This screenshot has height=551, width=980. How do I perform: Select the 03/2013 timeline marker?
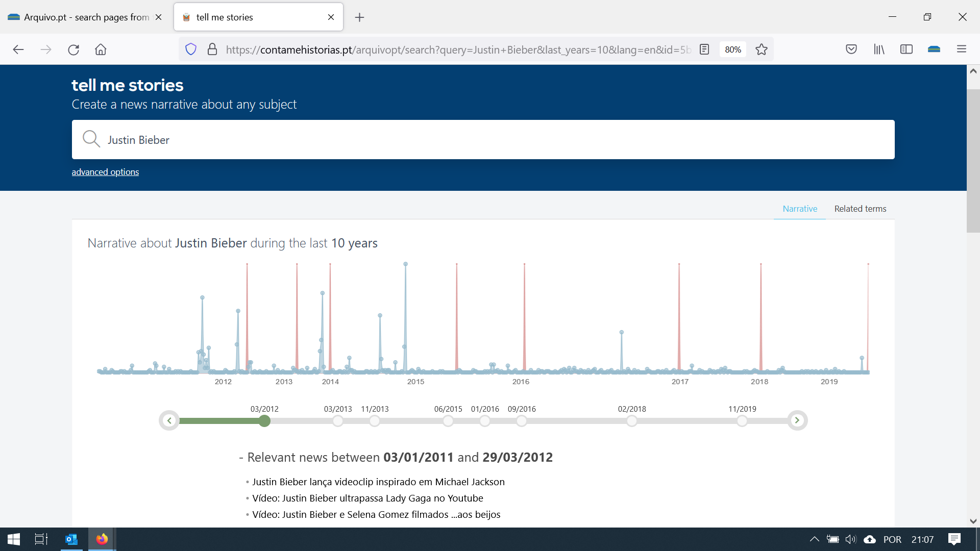(x=338, y=421)
